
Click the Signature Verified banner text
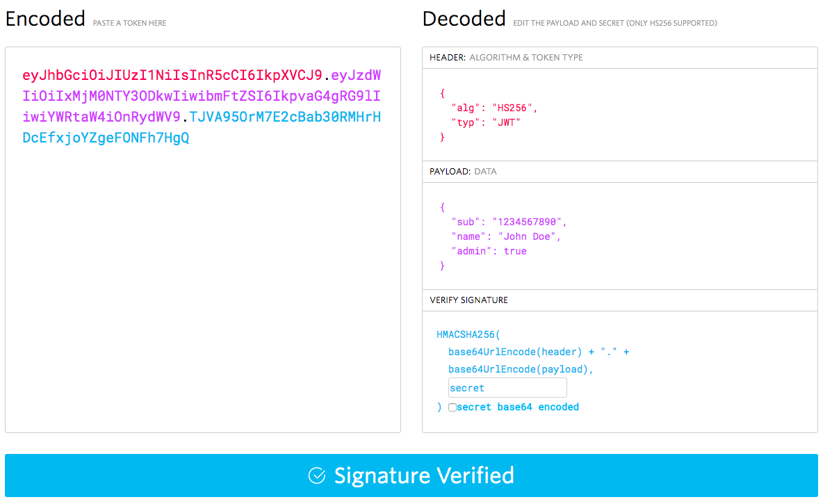click(424, 475)
